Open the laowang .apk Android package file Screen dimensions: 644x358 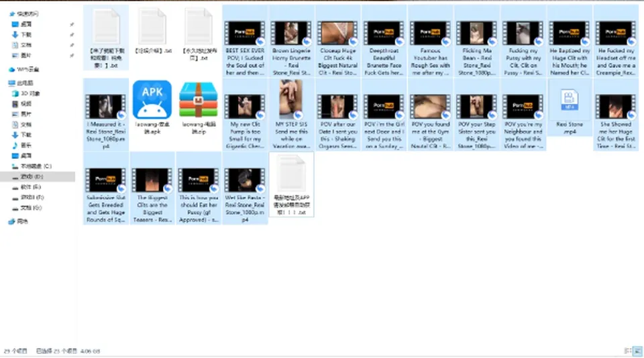[152, 107]
